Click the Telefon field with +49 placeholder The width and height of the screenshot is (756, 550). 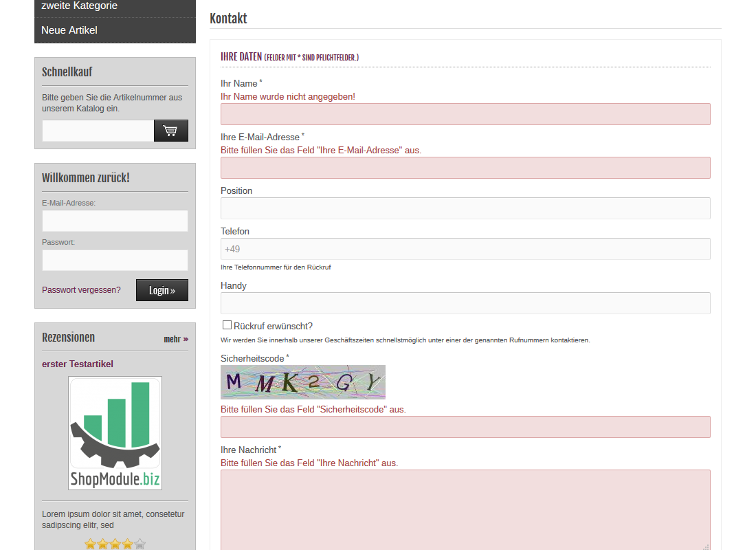click(465, 249)
